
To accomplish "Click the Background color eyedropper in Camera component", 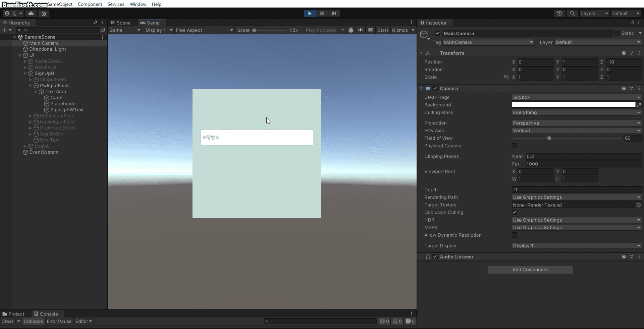I will point(640,104).
